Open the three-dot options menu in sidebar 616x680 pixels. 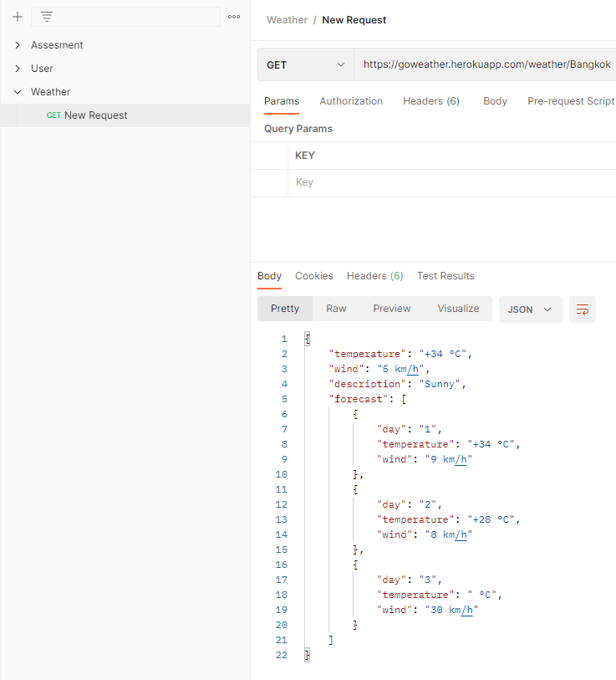pyautogui.click(x=234, y=17)
